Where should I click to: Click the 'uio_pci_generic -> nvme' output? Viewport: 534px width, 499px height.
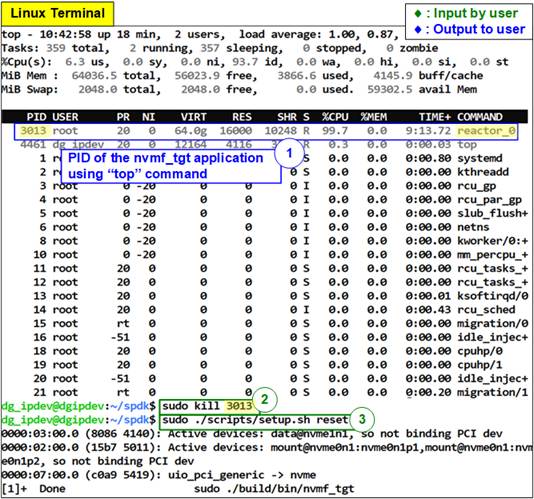pos(242,475)
